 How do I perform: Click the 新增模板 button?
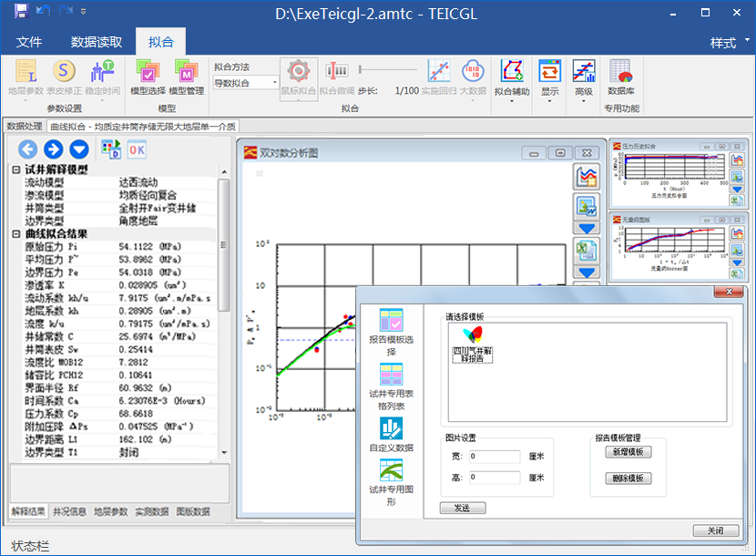click(628, 452)
